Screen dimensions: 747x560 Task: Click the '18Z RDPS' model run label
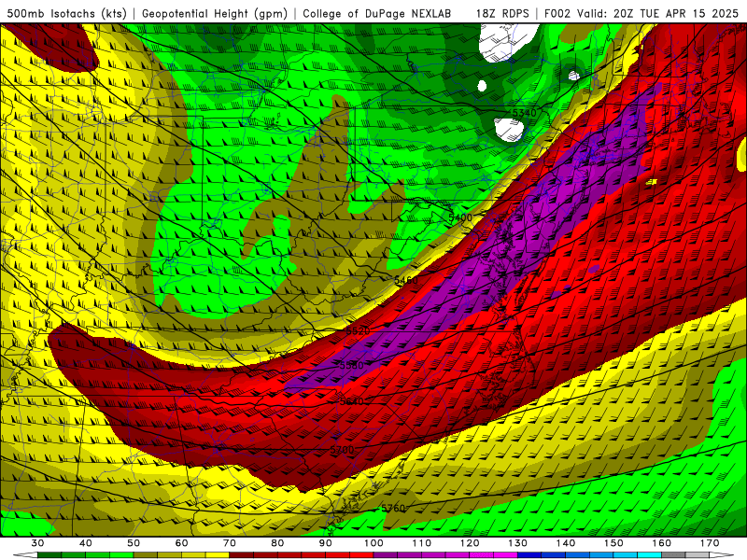(502, 14)
